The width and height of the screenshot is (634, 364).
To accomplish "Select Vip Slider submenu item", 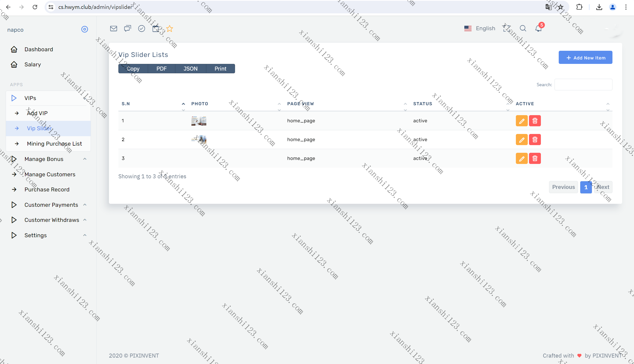I will click(48, 129).
